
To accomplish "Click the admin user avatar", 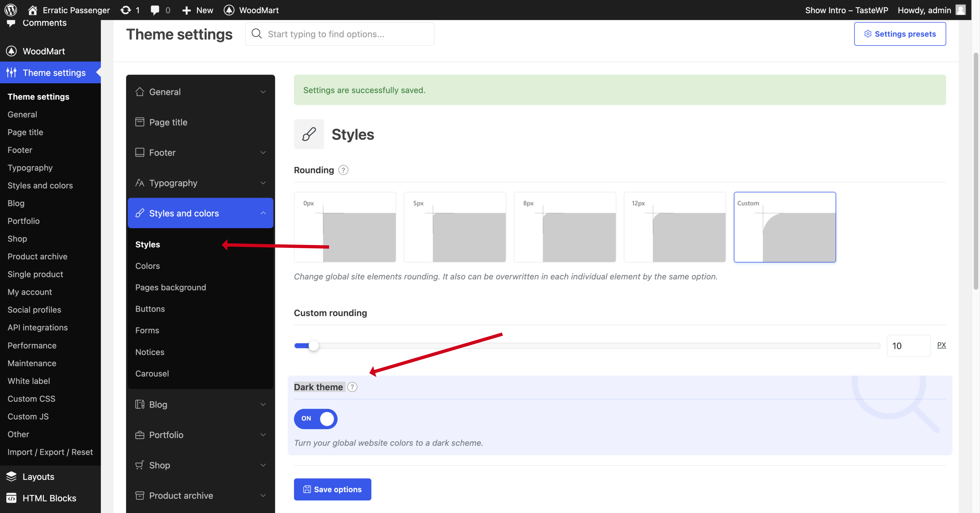I will point(961,10).
